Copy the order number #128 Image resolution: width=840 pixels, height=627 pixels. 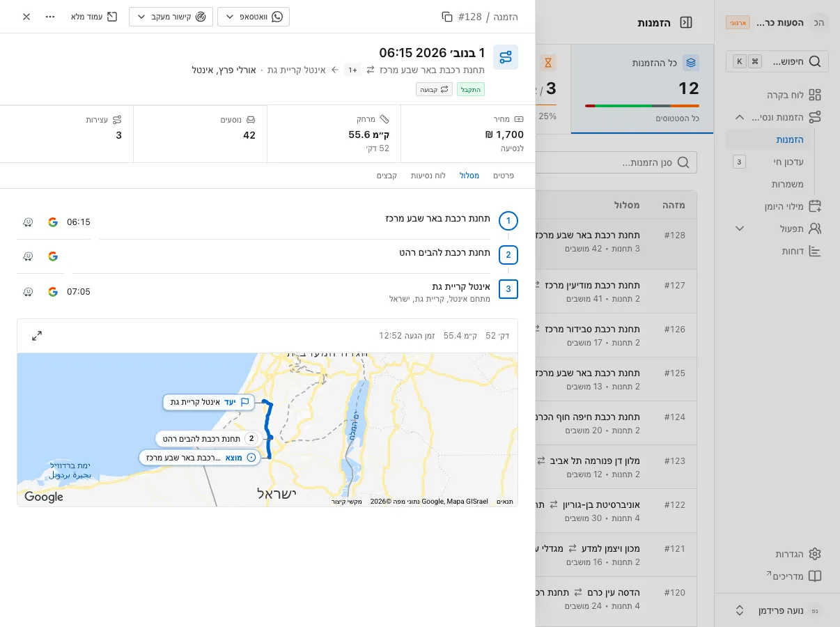447,17
